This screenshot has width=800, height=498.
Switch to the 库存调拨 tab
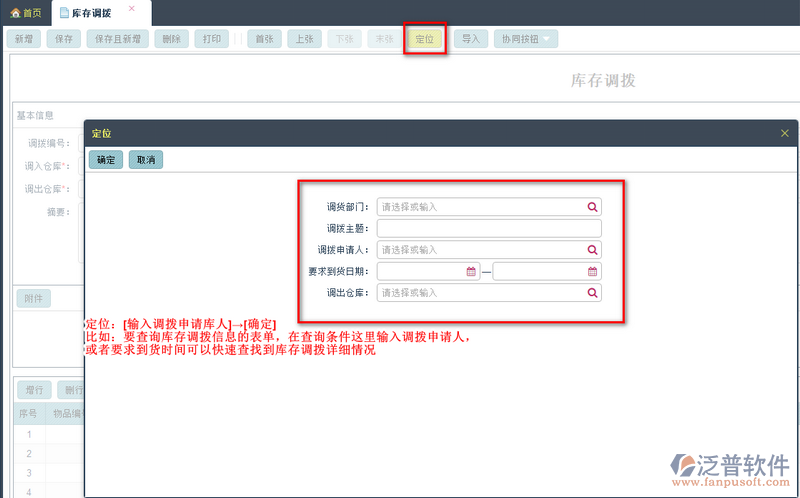[x=91, y=13]
